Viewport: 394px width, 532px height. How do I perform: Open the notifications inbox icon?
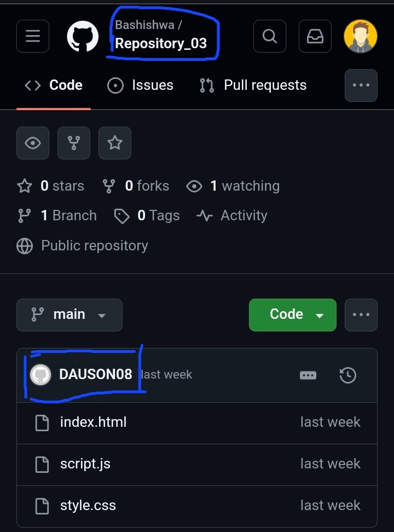coord(315,36)
